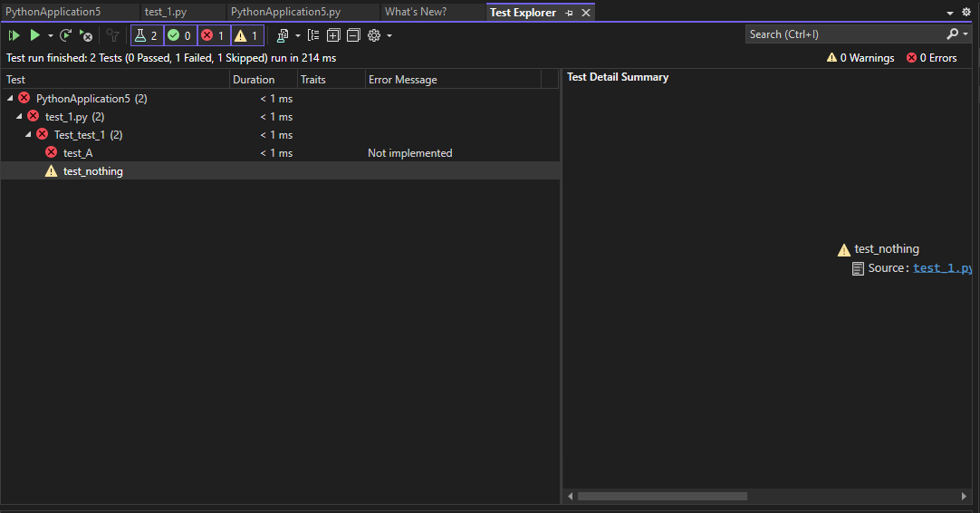This screenshot has height=513, width=980.
Task: Select the Test_test_1 (2) row
Action: (280, 134)
